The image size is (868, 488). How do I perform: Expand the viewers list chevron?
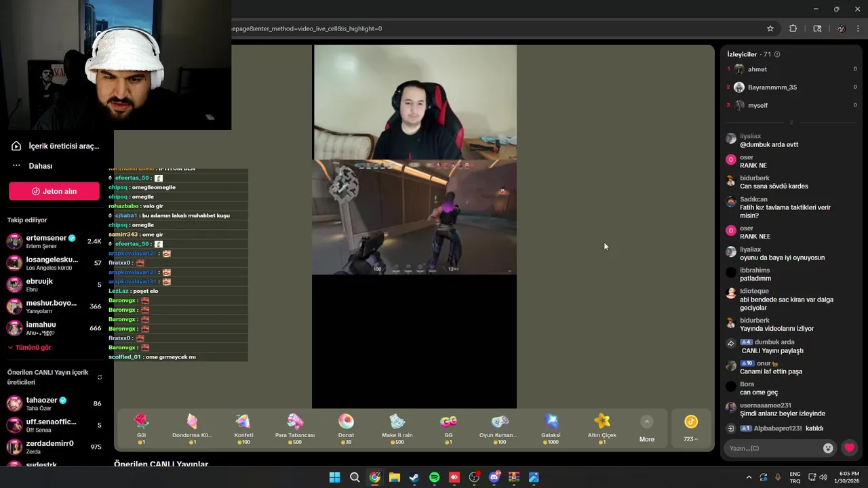pos(791,123)
